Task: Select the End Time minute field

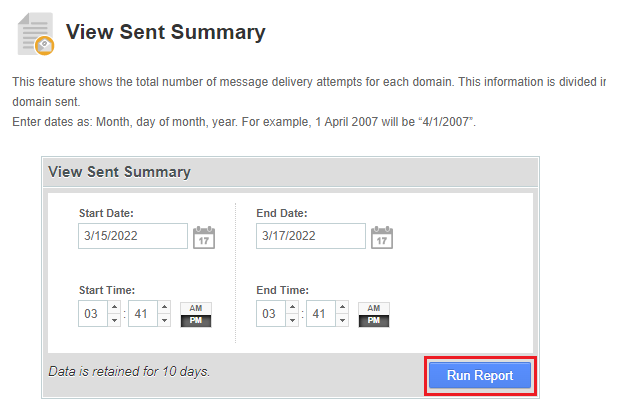Action: pos(320,314)
